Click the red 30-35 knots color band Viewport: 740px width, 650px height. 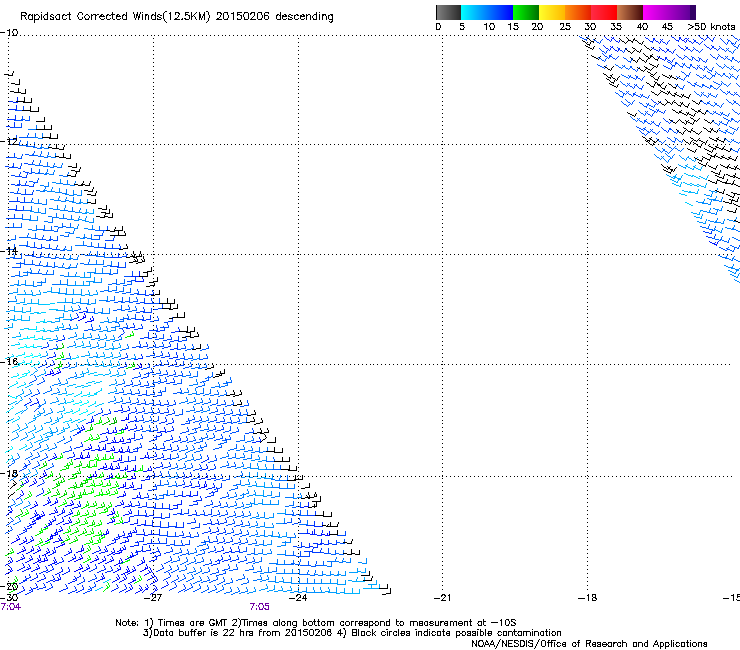click(604, 12)
